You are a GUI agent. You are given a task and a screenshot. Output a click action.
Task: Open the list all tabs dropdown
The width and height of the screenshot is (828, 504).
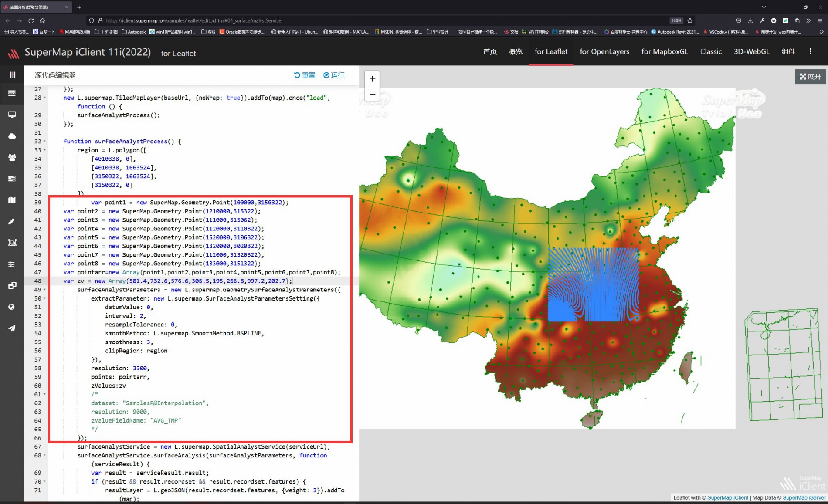[x=764, y=7]
